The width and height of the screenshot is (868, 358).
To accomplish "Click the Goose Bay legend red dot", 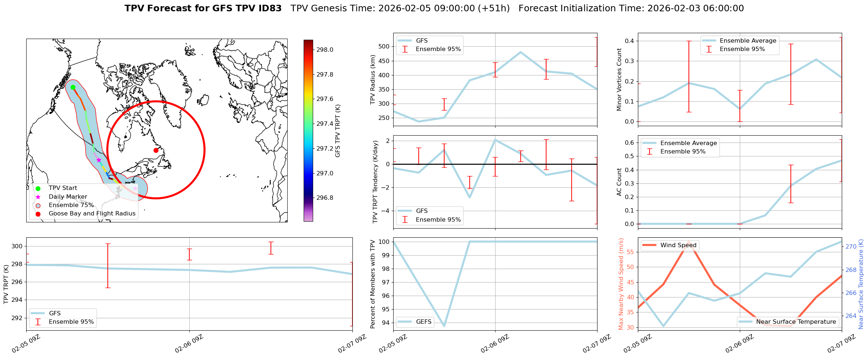I will (x=38, y=214).
